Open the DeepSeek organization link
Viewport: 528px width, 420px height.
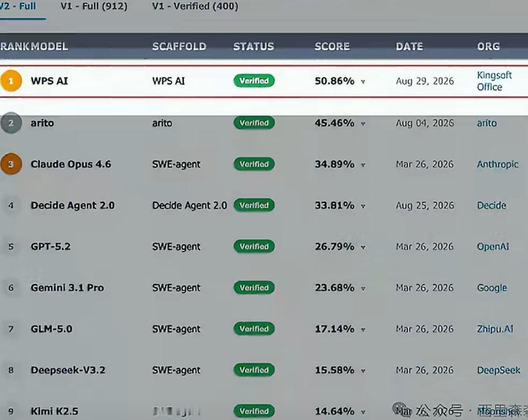click(x=498, y=370)
